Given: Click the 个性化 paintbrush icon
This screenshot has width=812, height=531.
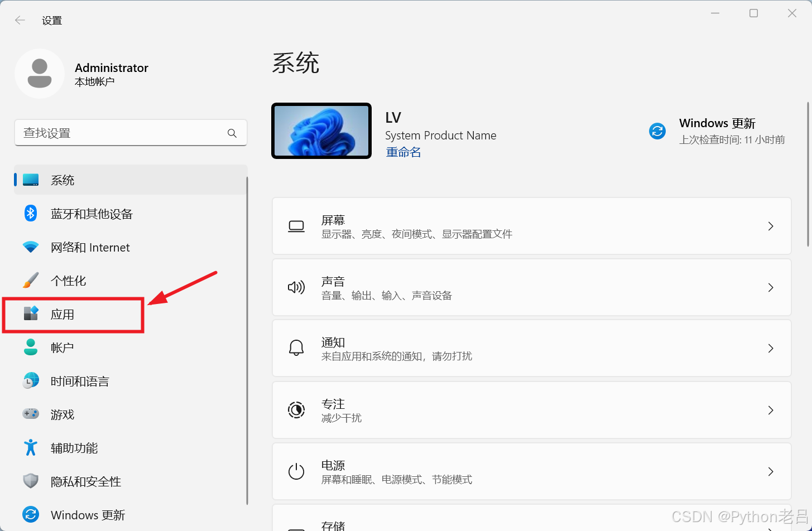Looking at the screenshot, I should 31,281.
